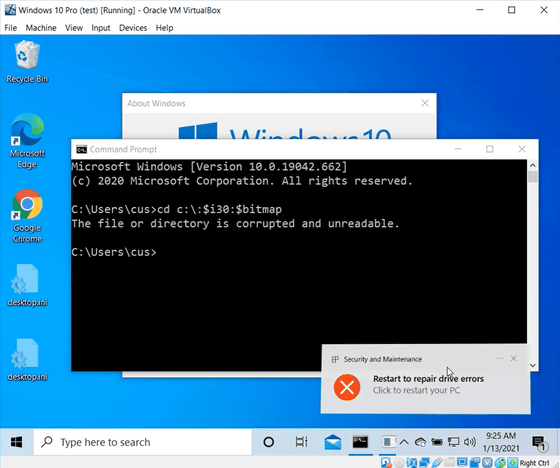Click VirtualBox recording indicator
This screenshot has height=468, width=560.
[475, 463]
